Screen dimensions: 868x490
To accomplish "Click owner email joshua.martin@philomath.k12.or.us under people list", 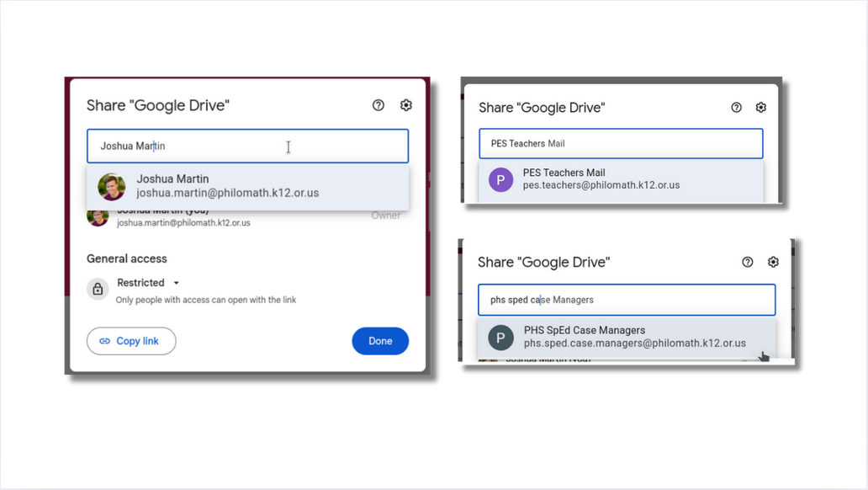I will 183,223.
